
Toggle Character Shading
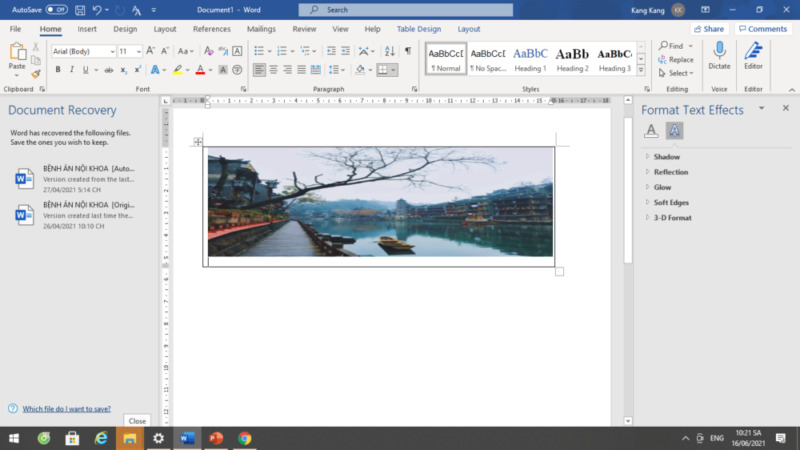(x=223, y=70)
